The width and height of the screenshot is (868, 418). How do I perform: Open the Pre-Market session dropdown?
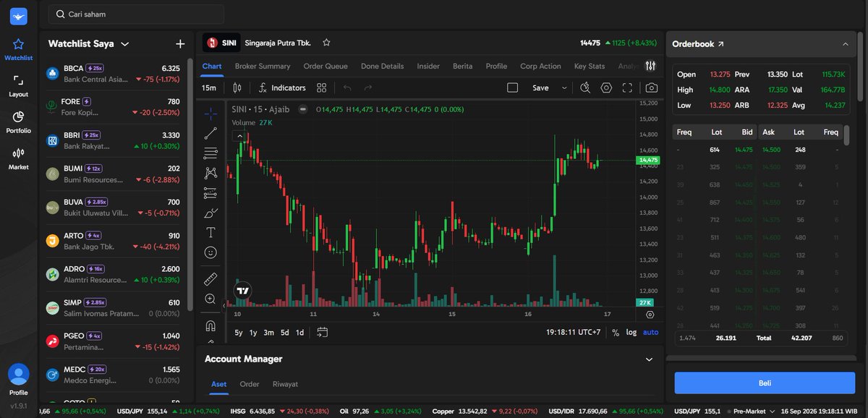752,411
